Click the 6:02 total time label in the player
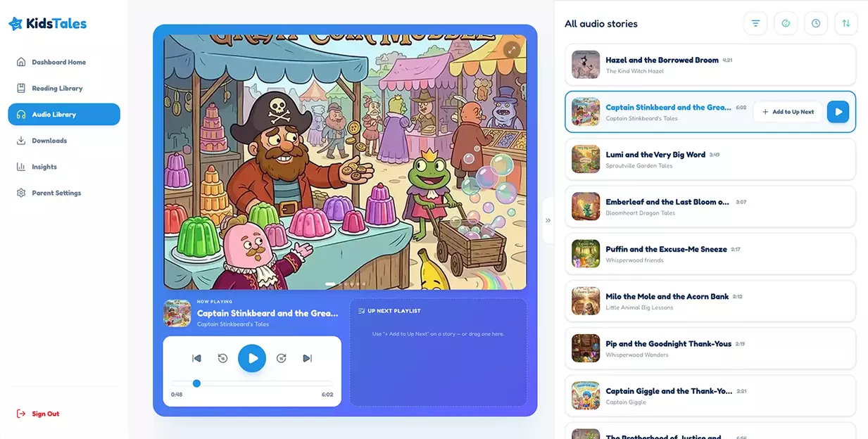The height and width of the screenshot is (439, 868). [x=327, y=395]
